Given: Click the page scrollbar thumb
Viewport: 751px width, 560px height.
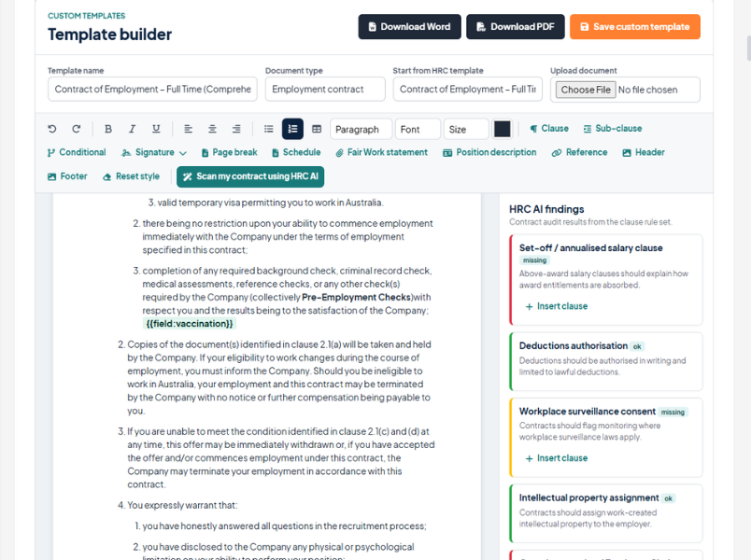Looking at the screenshot, I should (748, 48).
